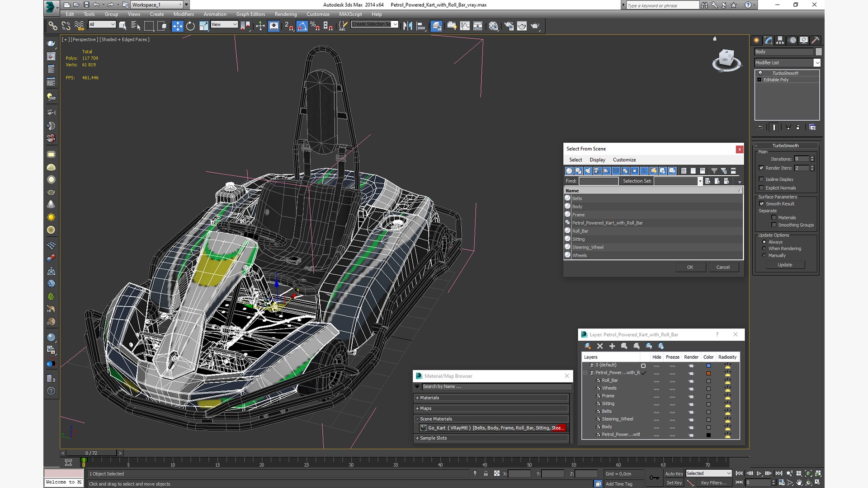This screenshot has height=488, width=868.
Task: Open the Modifier List dropdown
Action: (x=787, y=63)
